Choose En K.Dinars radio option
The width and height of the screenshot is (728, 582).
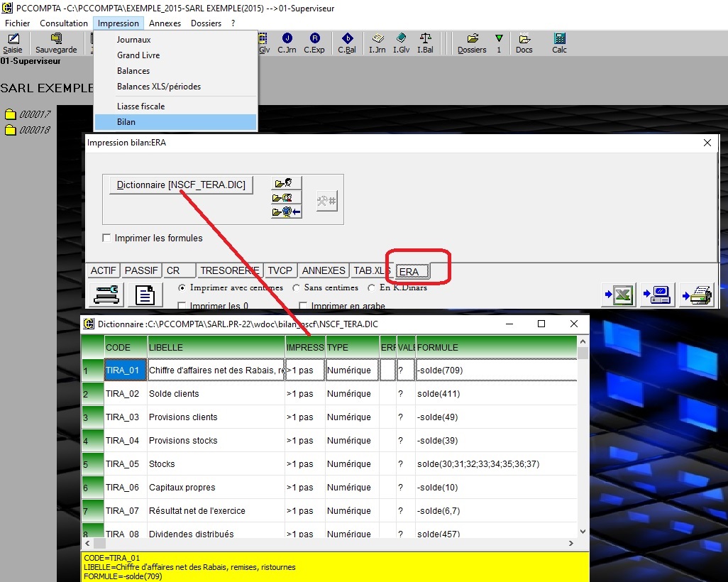coord(372,288)
